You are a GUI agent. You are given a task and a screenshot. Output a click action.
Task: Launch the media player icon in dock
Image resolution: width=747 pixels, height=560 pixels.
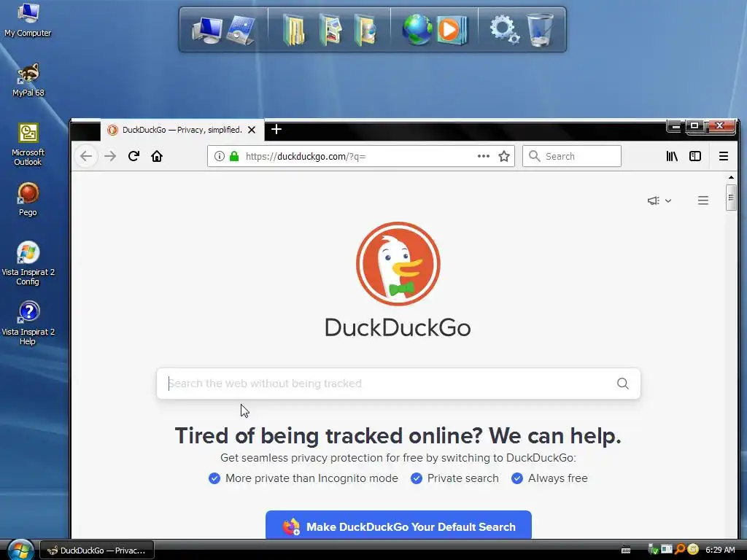pyautogui.click(x=451, y=29)
